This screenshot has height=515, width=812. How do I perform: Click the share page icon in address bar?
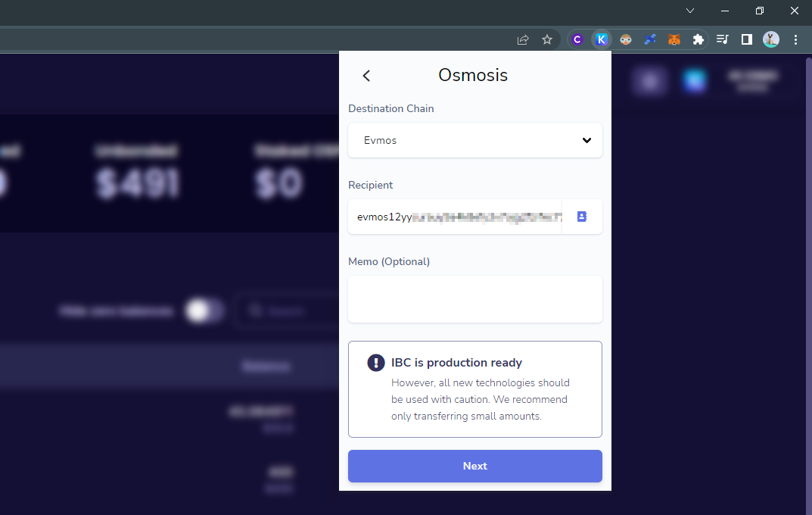523,40
